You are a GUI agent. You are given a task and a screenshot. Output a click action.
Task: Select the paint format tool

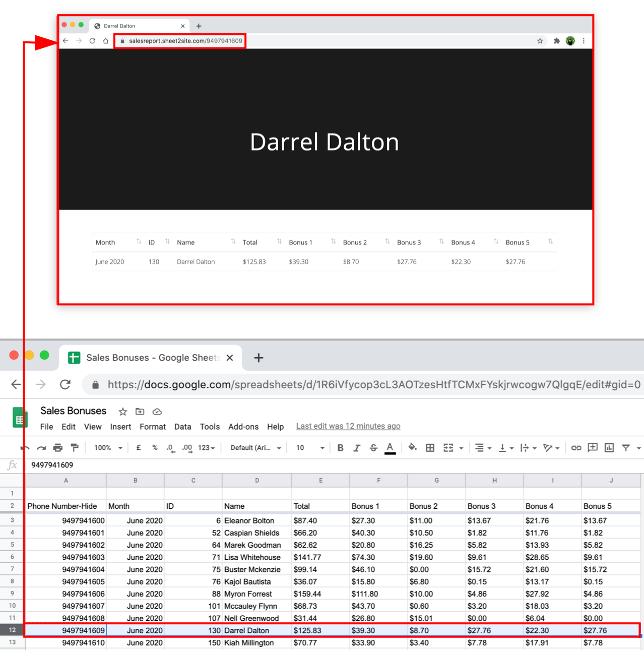(75, 448)
